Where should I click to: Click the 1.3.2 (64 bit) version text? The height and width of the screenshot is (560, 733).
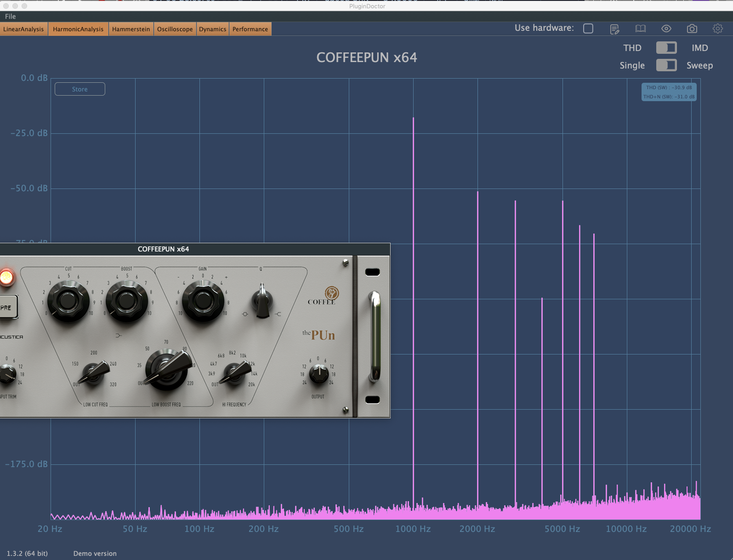click(x=27, y=554)
